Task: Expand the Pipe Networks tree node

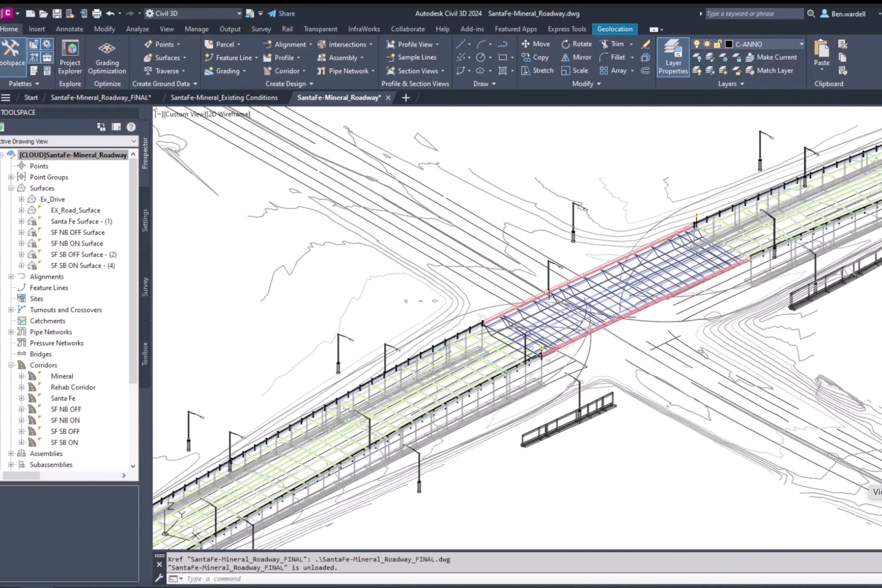Action: [x=11, y=332]
